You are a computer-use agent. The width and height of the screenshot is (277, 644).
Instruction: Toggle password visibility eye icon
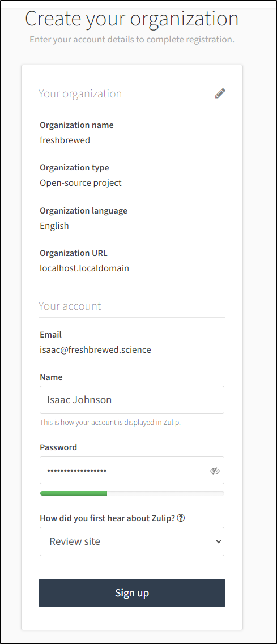215,471
